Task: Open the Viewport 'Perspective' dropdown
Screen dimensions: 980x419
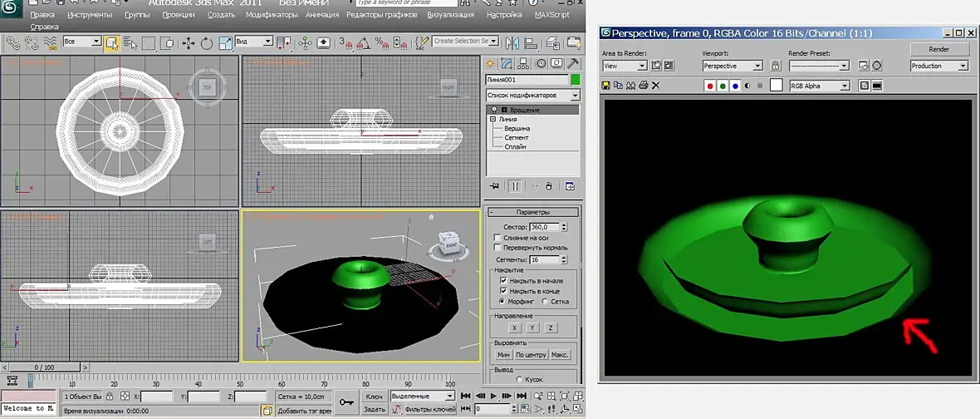Action: tap(732, 66)
